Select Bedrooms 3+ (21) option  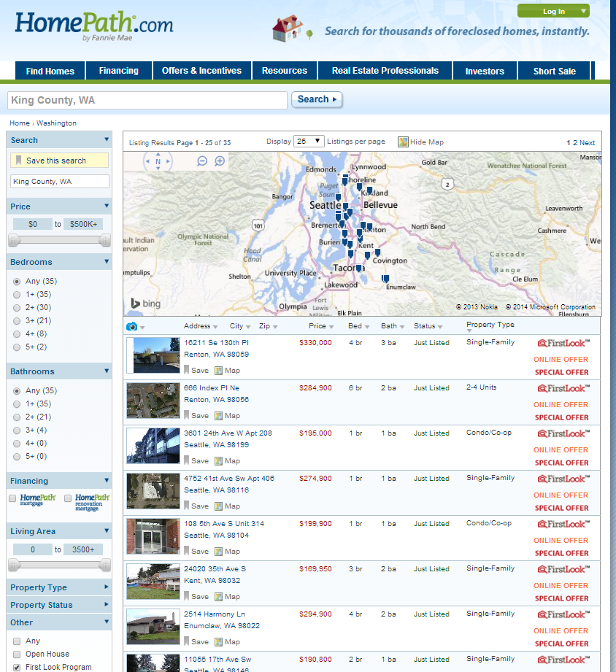pyautogui.click(x=17, y=321)
